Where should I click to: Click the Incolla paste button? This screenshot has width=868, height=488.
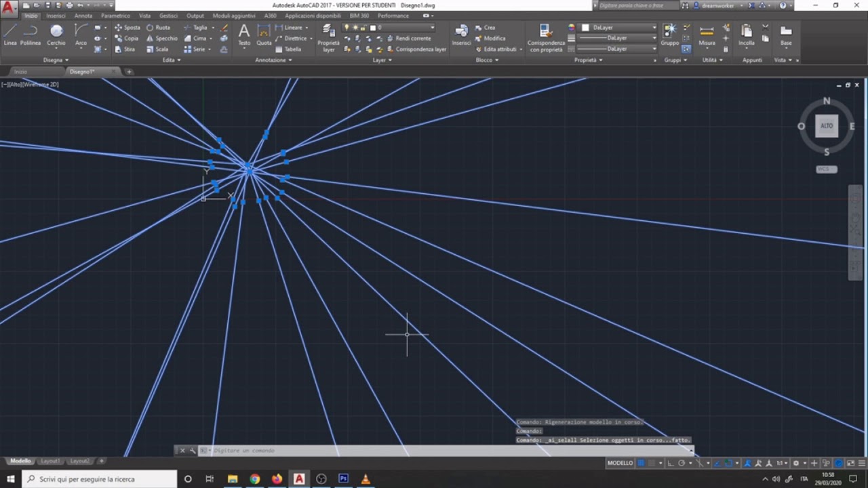747,35
